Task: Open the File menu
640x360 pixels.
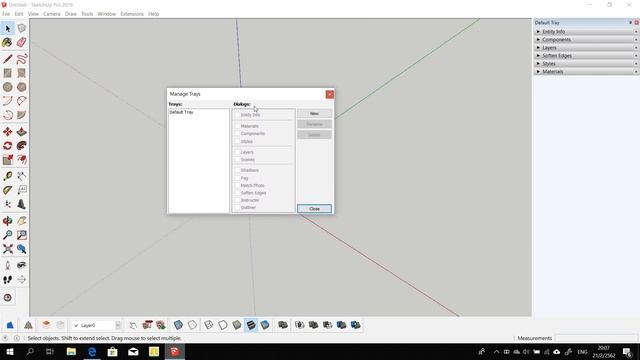Action: pyautogui.click(x=6, y=14)
